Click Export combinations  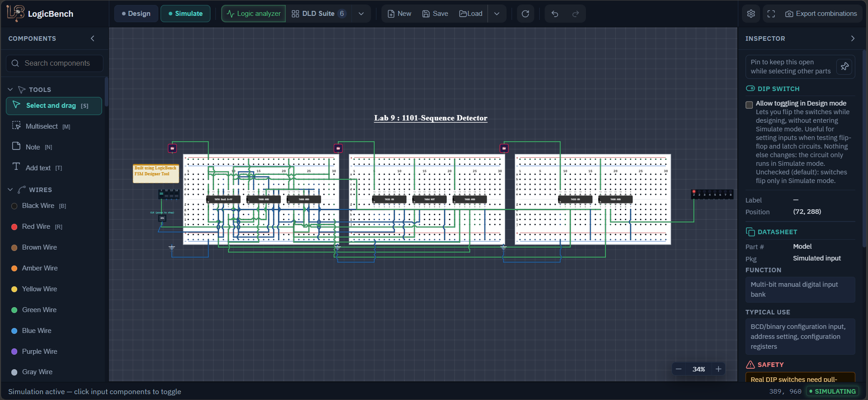point(821,14)
